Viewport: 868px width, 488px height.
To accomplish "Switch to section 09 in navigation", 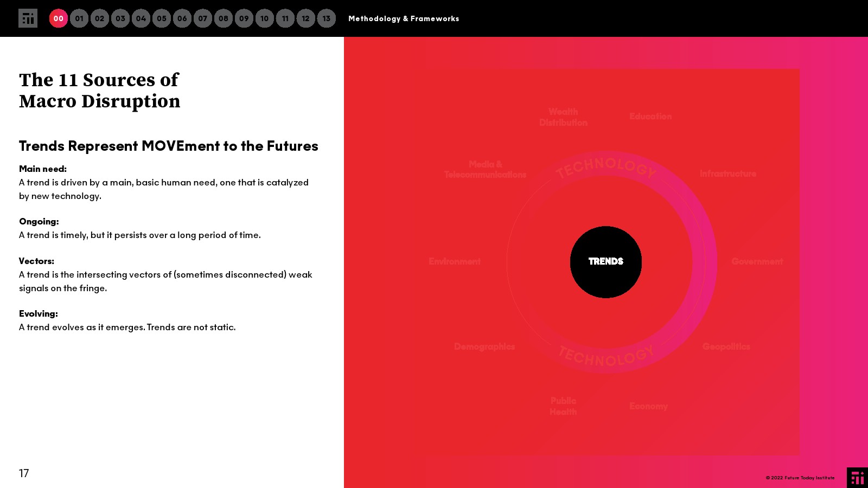I will pyautogui.click(x=244, y=18).
